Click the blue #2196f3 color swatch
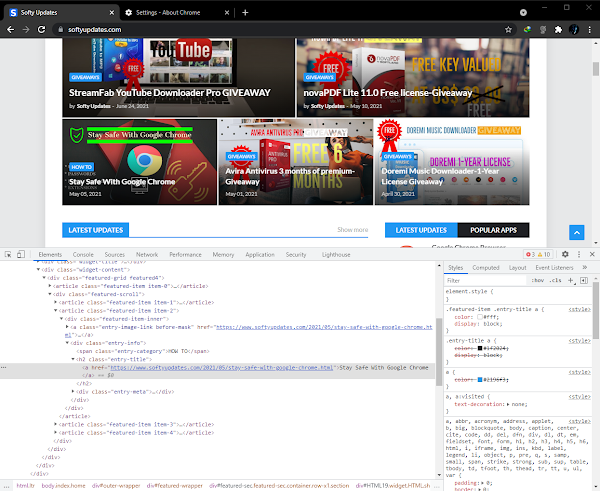Screen dimensions: 600x491 tap(480, 380)
